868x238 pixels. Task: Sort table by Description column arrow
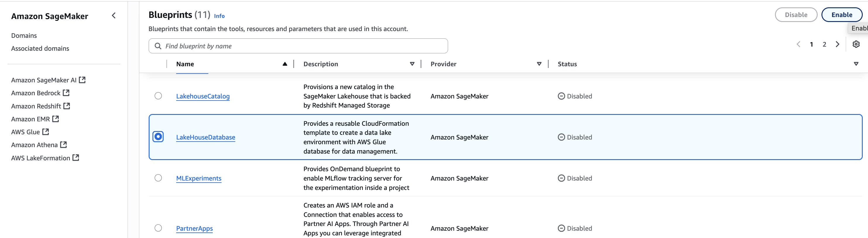[412, 64]
